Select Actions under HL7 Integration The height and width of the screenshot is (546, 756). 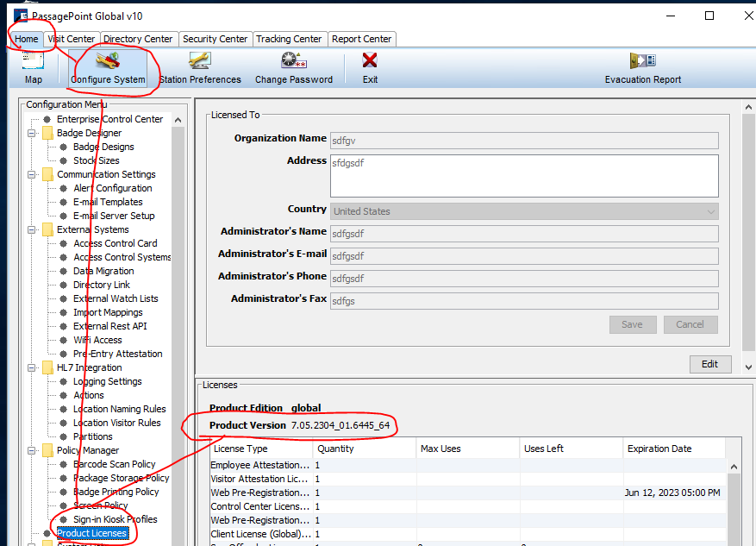(89, 396)
